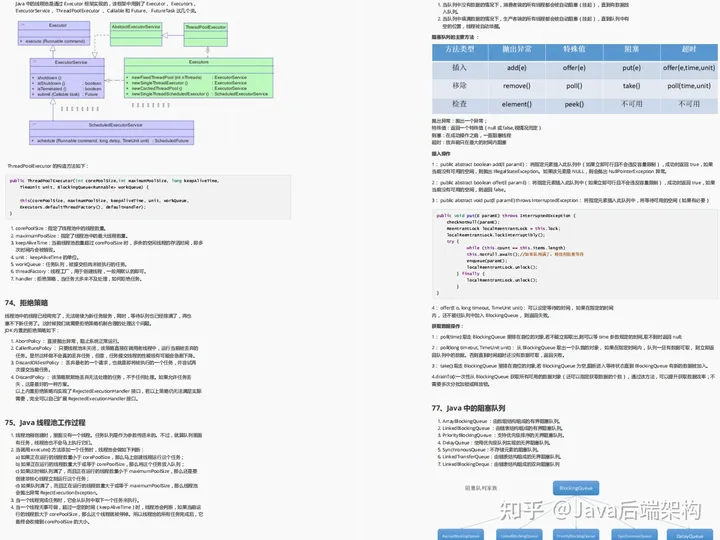Image resolution: width=720 pixels, height=540 pixels.
Task: Click '1. AbortPolicy' list item
Action: (x=65, y=341)
